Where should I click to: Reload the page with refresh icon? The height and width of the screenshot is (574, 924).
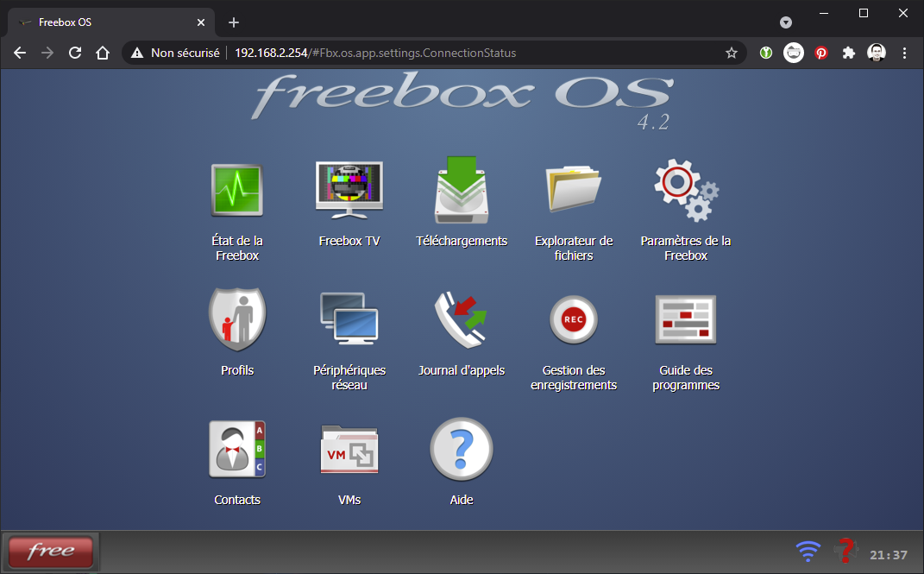75,53
